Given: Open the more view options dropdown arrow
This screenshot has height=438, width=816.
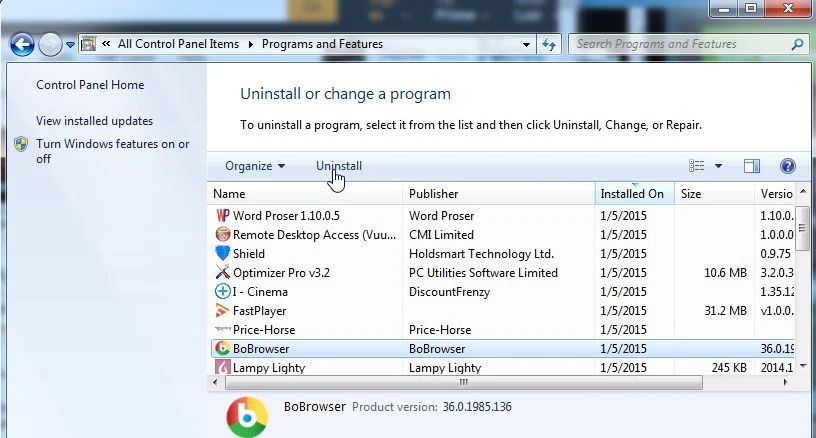Looking at the screenshot, I should [718, 166].
